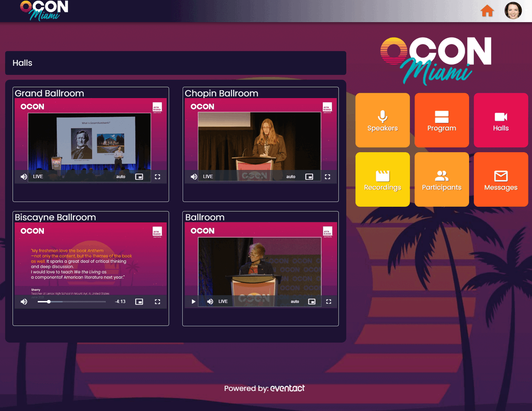Screen dimensions: 532x411
Task: Open the Messages section
Action: (x=501, y=179)
